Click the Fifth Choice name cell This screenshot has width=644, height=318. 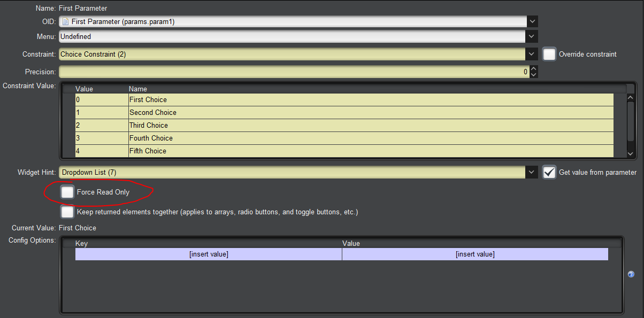point(148,151)
